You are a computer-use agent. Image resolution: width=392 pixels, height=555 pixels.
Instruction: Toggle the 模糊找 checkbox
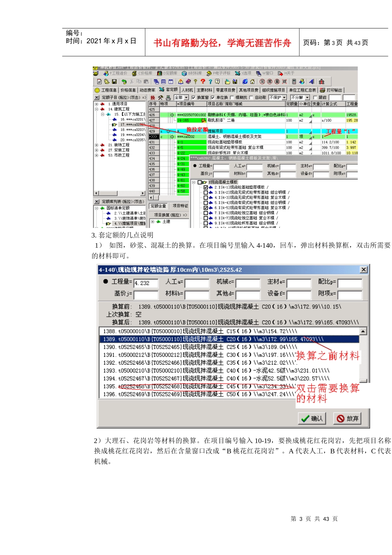point(232,97)
